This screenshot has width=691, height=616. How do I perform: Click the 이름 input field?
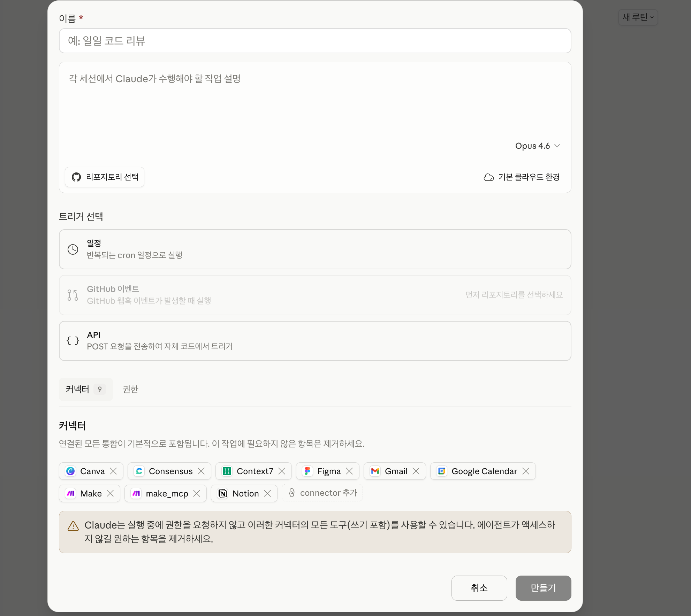pos(315,41)
